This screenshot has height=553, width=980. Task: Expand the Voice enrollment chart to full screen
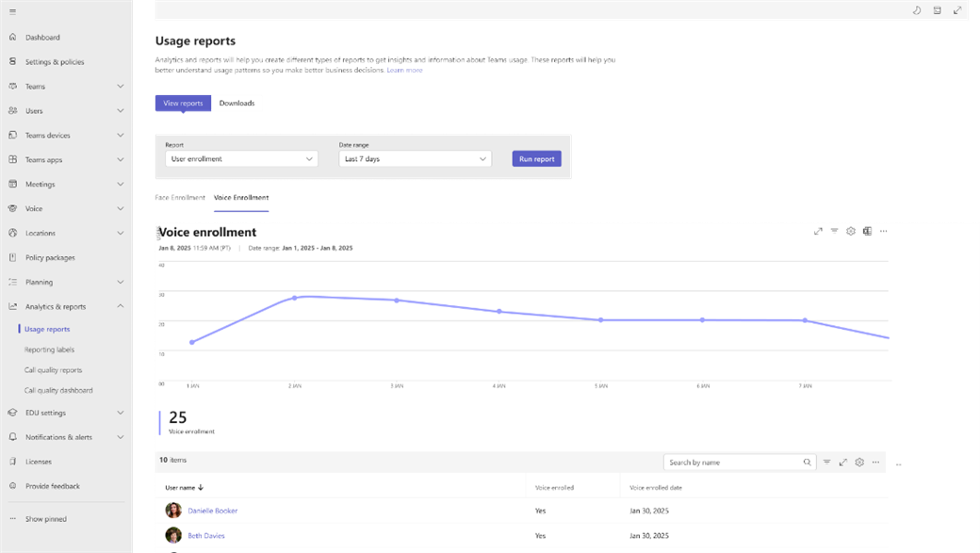pyautogui.click(x=818, y=231)
